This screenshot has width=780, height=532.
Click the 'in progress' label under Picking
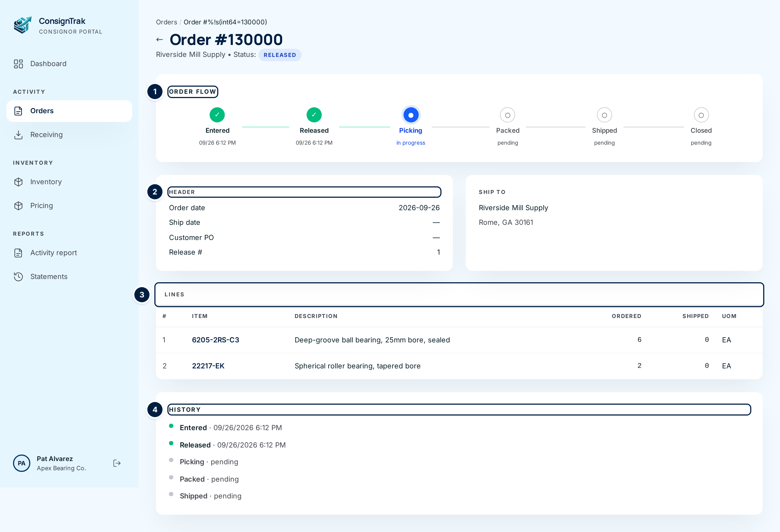pyautogui.click(x=411, y=143)
